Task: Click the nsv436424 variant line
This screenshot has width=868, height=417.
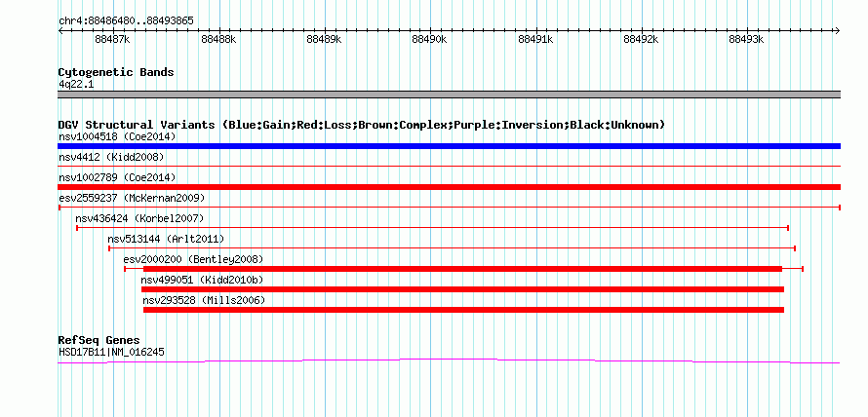Action: [432, 228]
